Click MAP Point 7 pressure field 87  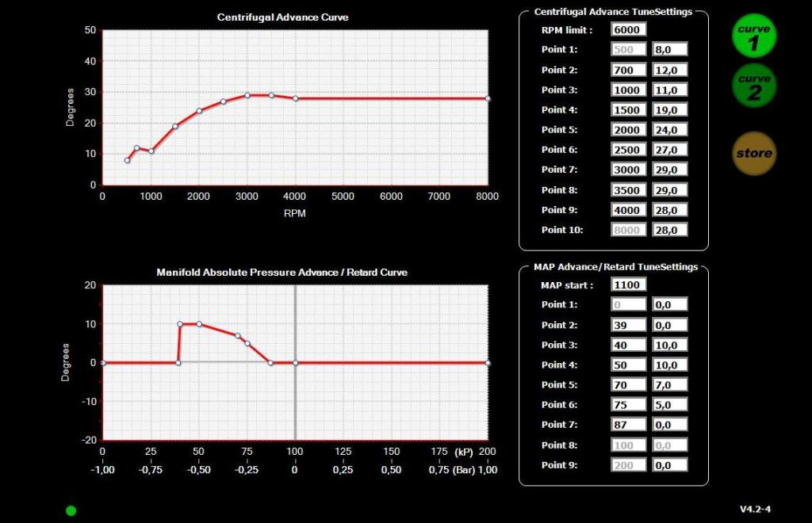pyautogui.click(x=630, y=425)
